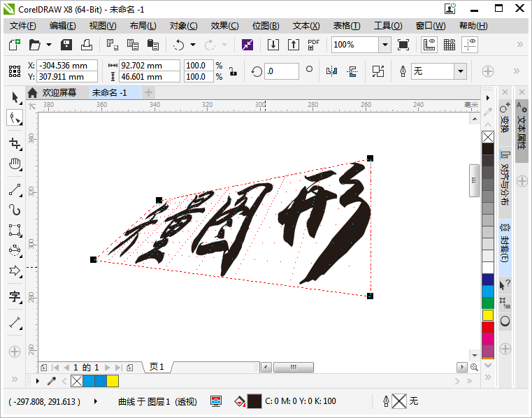Open the zoom level dropdown
532x418 pixels.
(384, 45)
